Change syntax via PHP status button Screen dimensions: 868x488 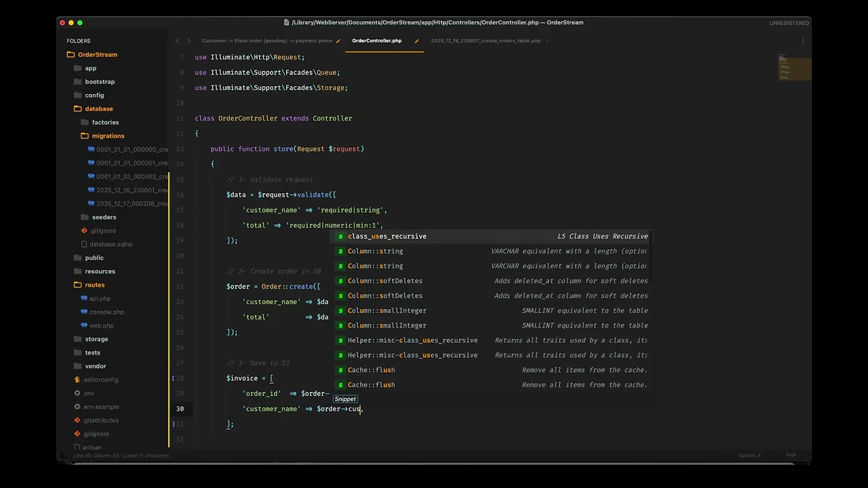pyautogui.click(x=791, y=455)
